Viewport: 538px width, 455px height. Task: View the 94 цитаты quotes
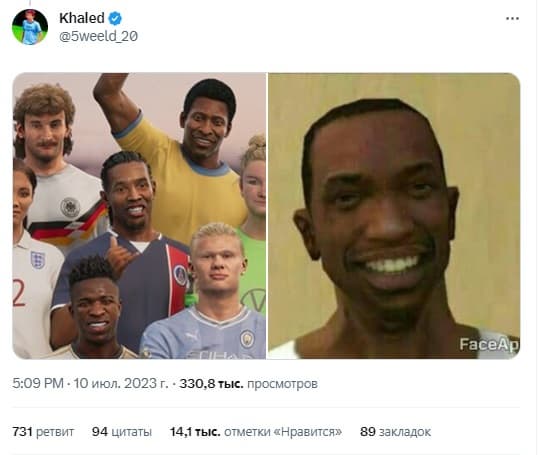coord(121,431)
